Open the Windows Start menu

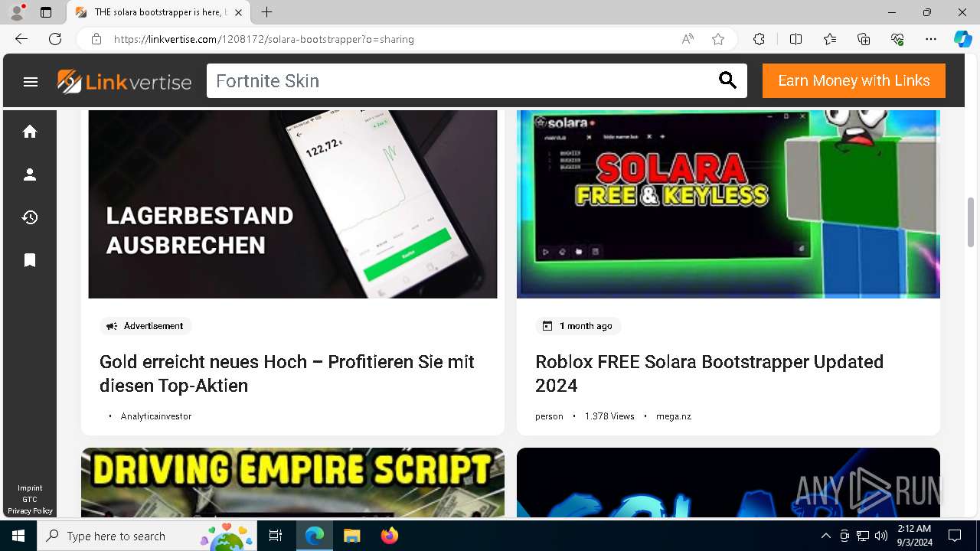point(18,536)
